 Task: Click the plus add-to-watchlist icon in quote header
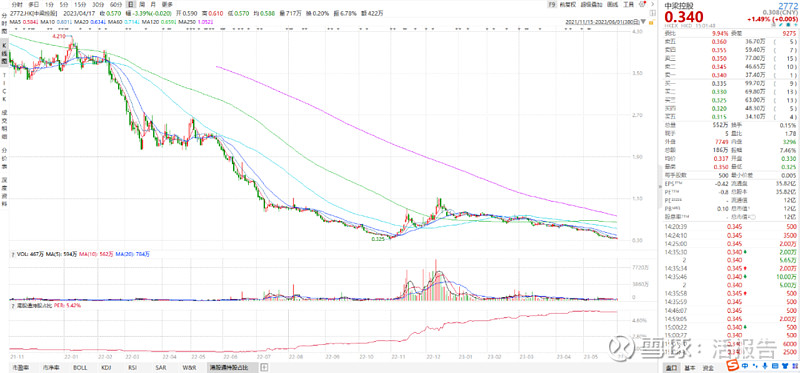(x=795, y=24)
